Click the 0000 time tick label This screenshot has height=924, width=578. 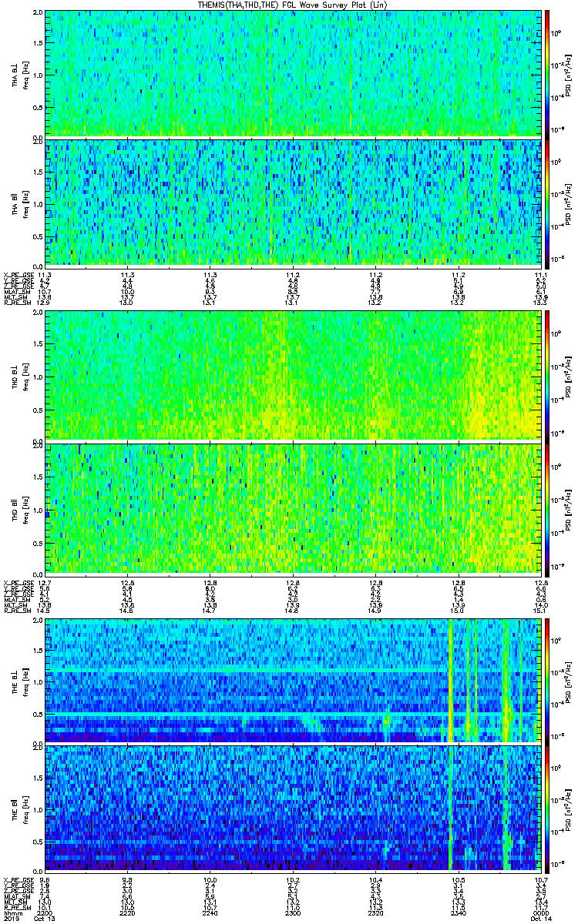[x=539, y=912]
